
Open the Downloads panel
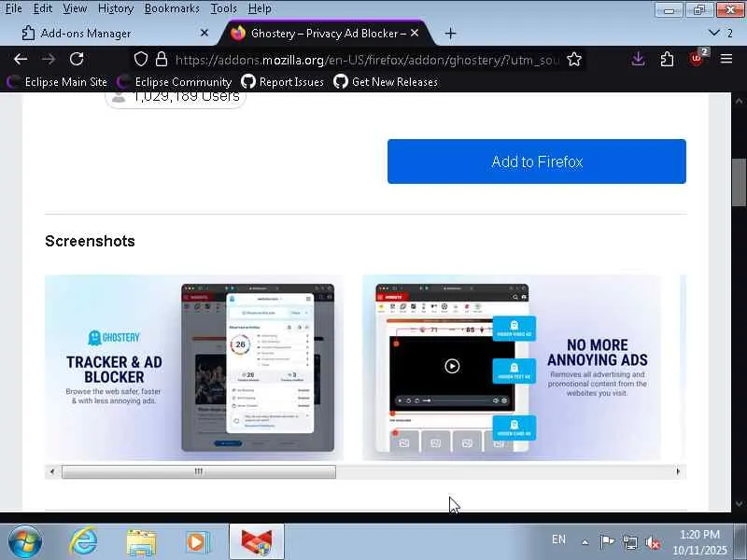639,59
